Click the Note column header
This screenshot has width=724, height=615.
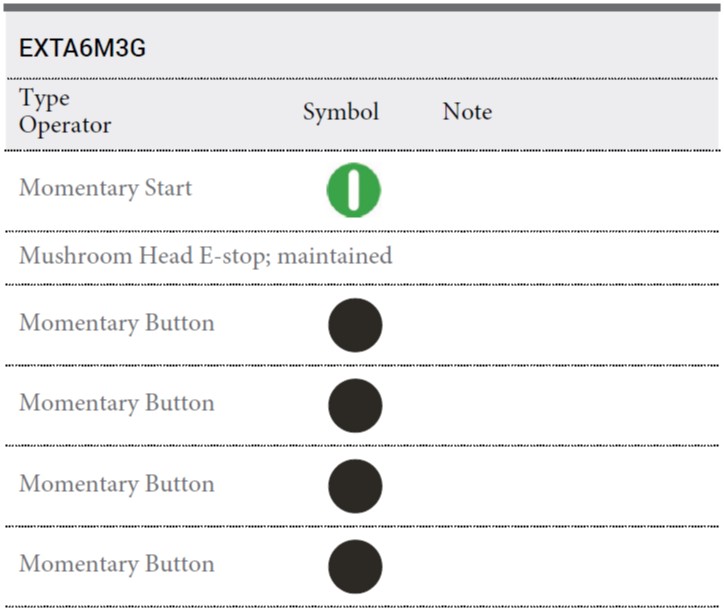(x=467, y=112)
